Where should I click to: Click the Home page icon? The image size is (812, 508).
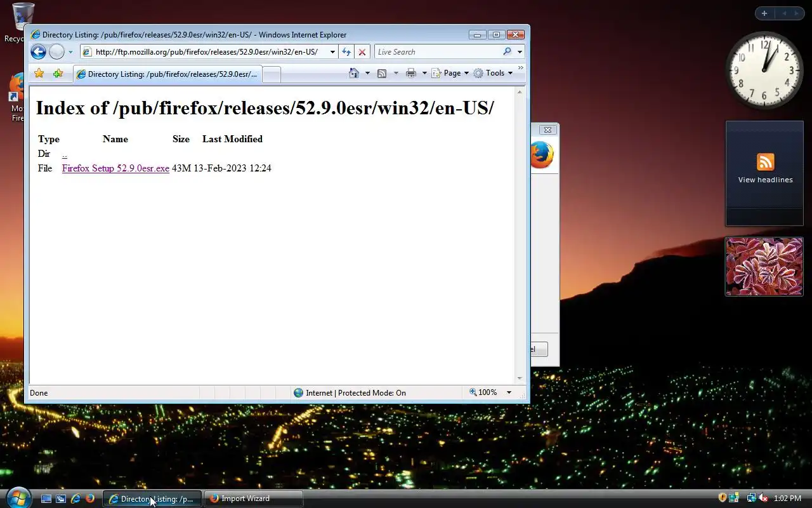[x=354, y=73]
